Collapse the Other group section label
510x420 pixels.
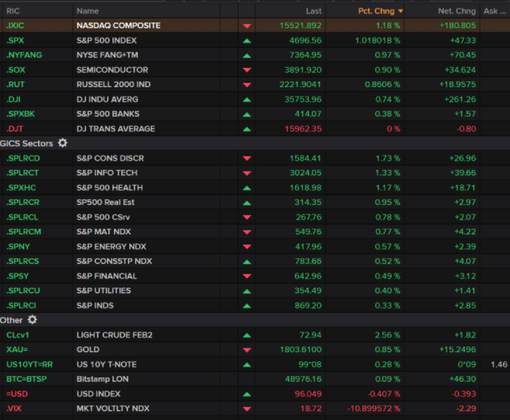point(11,320)
